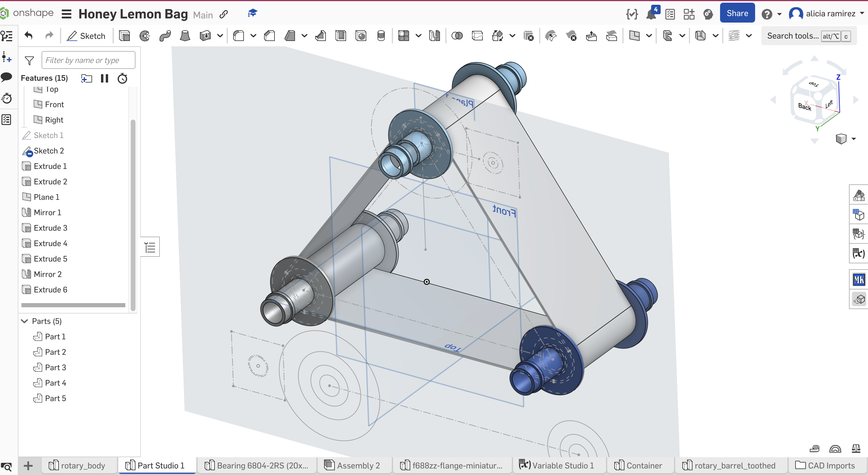
Task: Switch to the rotary_body tab
Action: [x=77, y=465]
